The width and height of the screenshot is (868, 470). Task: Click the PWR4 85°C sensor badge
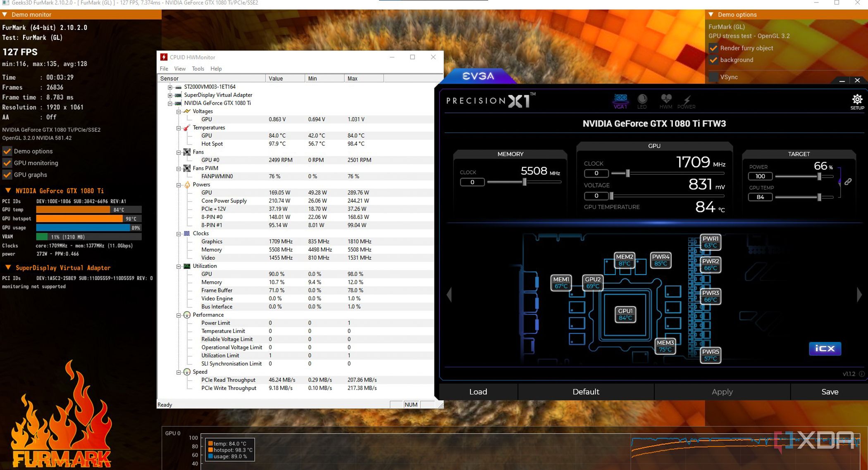click(x=661, y=260)
